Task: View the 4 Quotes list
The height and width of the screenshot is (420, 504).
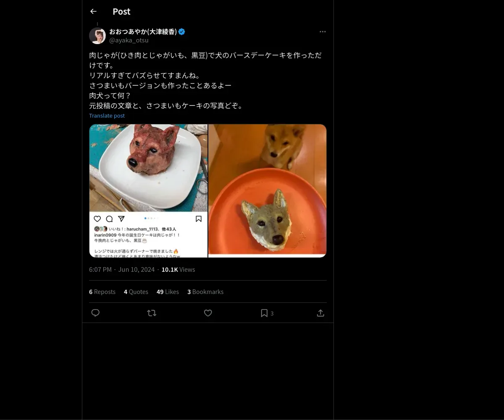Action: tap(136, 291)
